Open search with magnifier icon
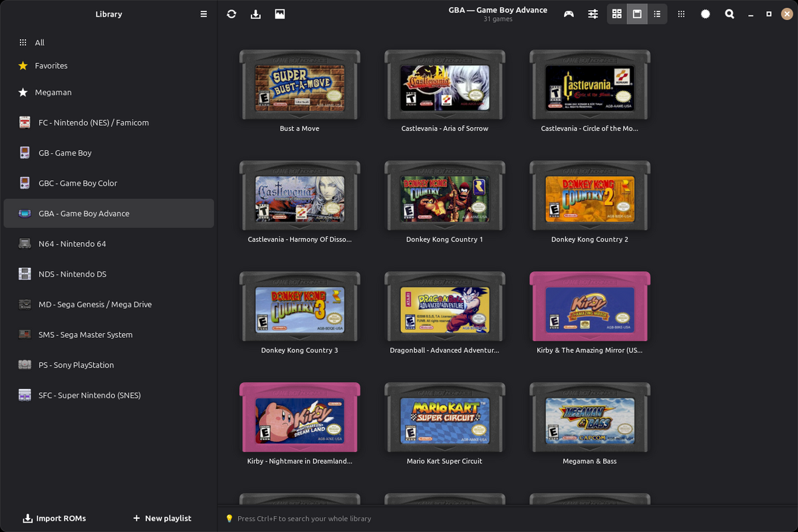The image size is (798, 532). point(730,14)
